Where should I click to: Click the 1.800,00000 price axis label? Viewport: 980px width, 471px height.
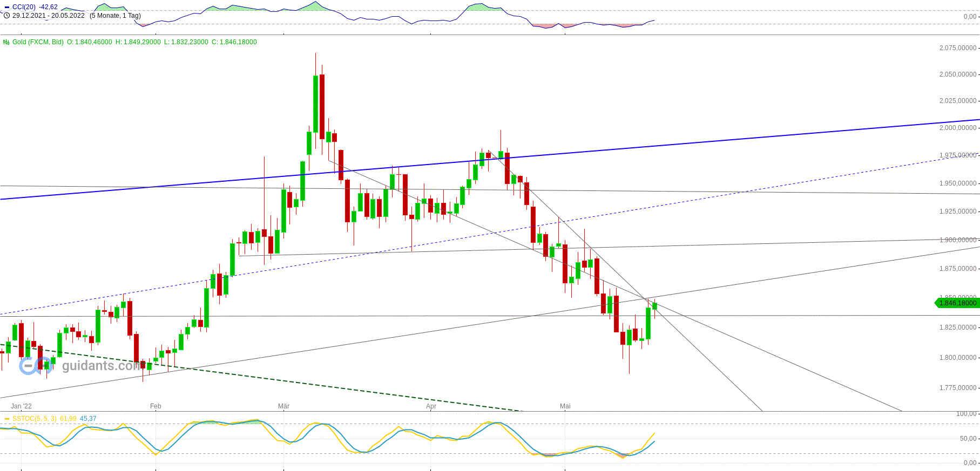click(x=958, y=358)
